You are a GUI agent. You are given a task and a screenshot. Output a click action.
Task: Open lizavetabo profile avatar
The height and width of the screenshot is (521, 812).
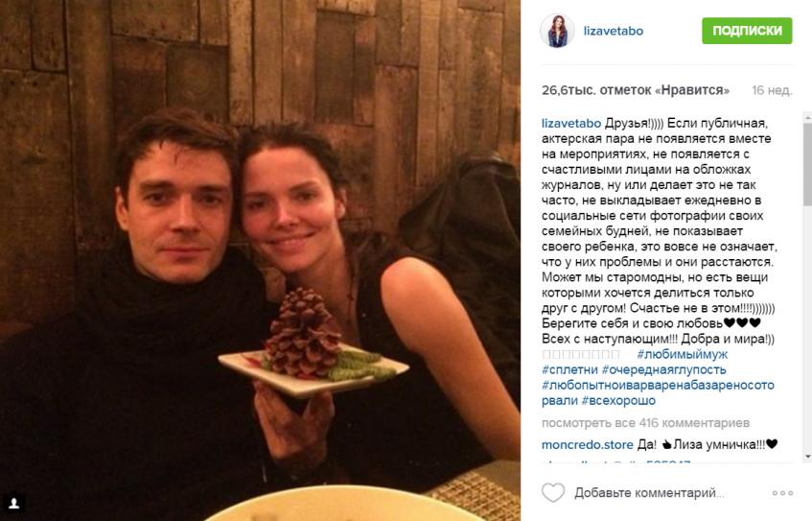pyautogui.click(x=557, y=31)
